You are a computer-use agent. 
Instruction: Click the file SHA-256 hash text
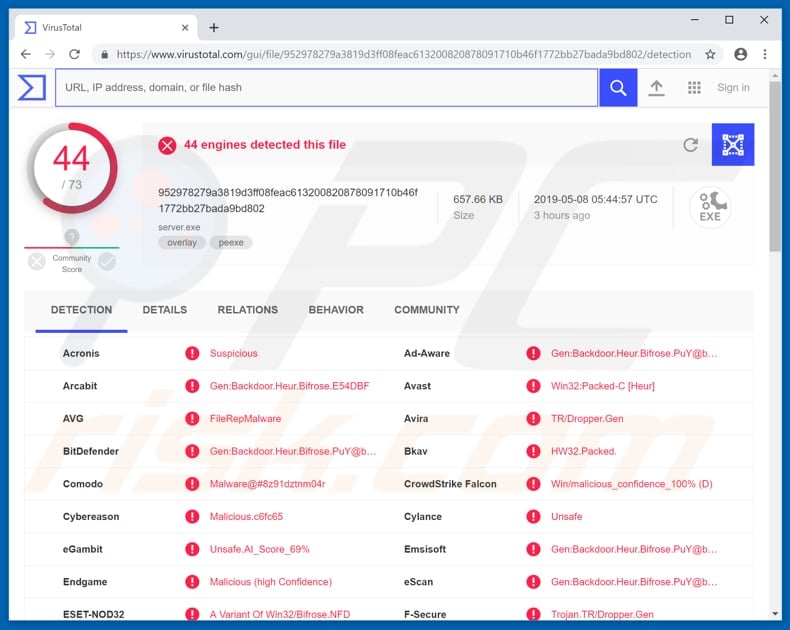click(x=288, y=200)
